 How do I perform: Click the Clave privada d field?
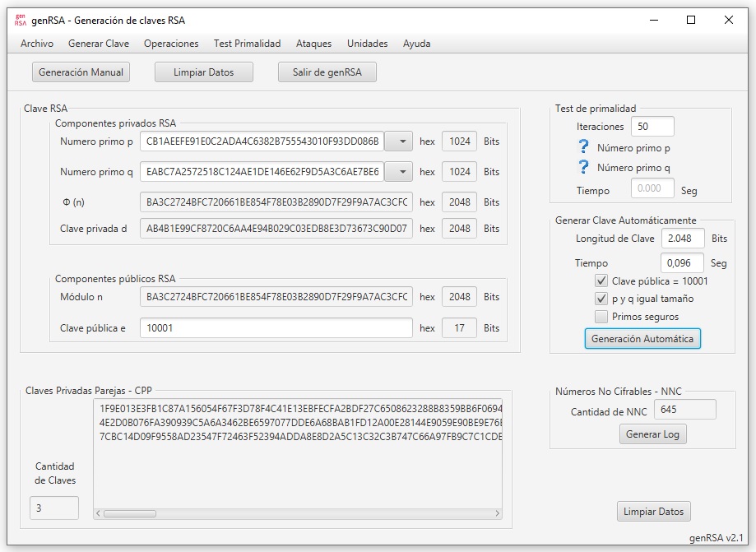click(x=276, y=229)
